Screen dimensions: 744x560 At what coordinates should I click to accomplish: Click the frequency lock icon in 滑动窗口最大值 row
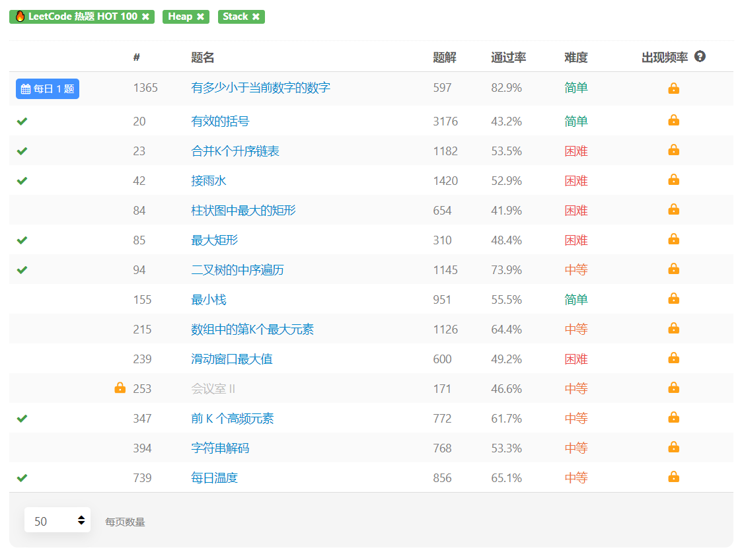pyautogui.click(x=673, y=358)
